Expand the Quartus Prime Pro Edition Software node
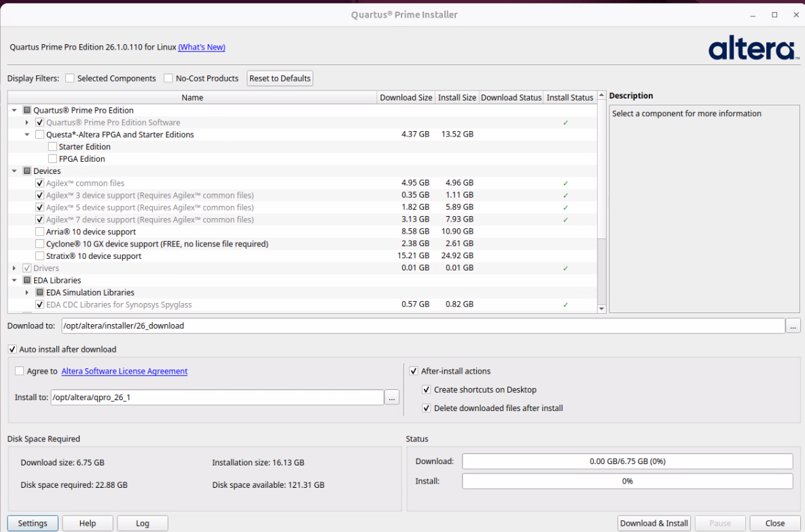This screenshot has width=805, height=532. click(26, 123)
